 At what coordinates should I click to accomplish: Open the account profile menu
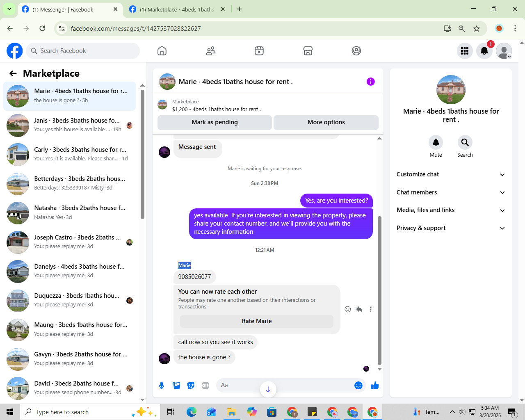[504, 51]
